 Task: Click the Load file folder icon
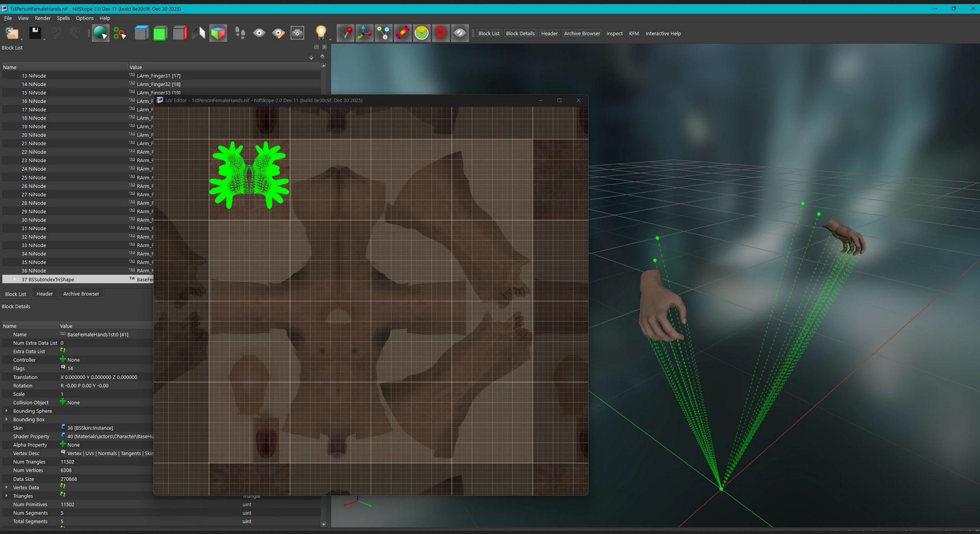(11, 33)
